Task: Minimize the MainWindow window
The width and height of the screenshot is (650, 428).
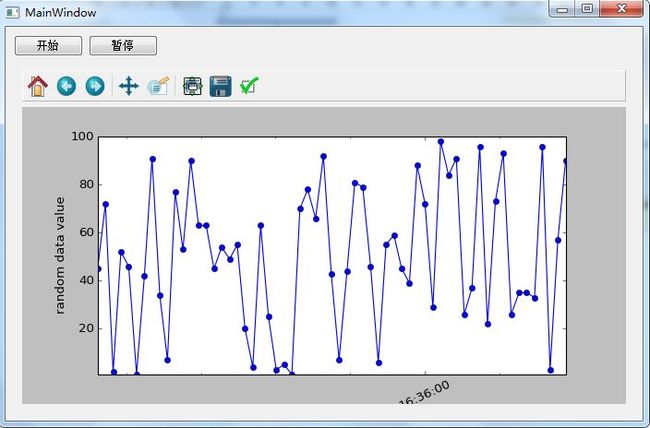Action: [x=562, y=9]
